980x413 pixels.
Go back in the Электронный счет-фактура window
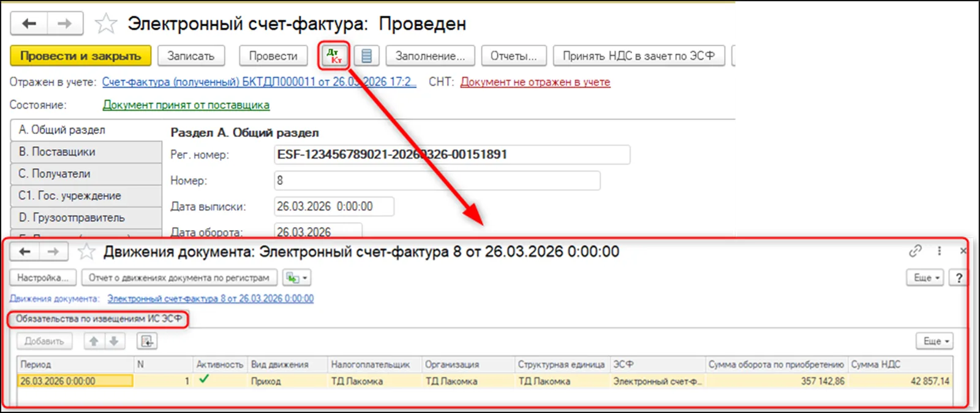point(29,24)
